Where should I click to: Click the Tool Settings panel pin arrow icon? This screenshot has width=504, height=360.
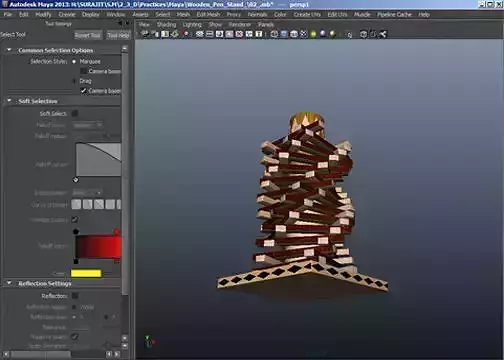[x=120, y=23]
